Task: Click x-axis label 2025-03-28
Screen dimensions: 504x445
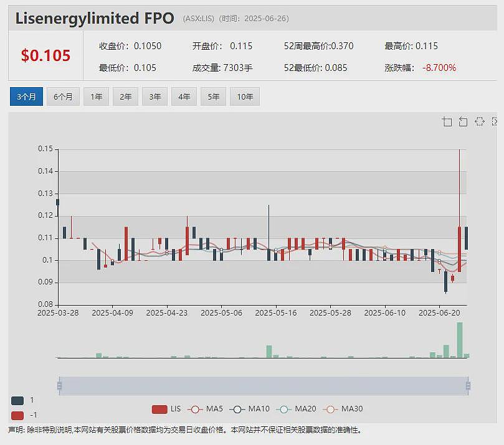Action: click(58, 313)
